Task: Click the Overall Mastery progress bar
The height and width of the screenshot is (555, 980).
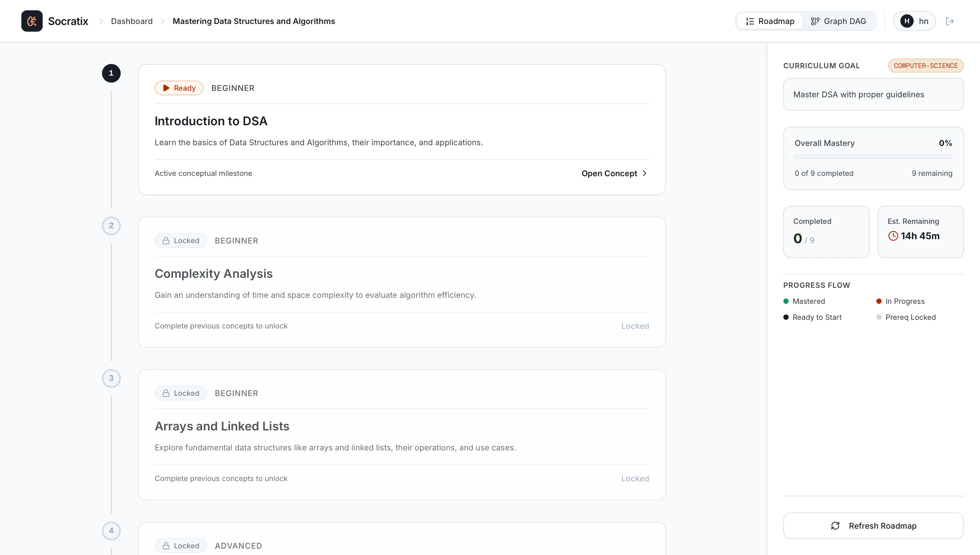Action: pos(873,156)
